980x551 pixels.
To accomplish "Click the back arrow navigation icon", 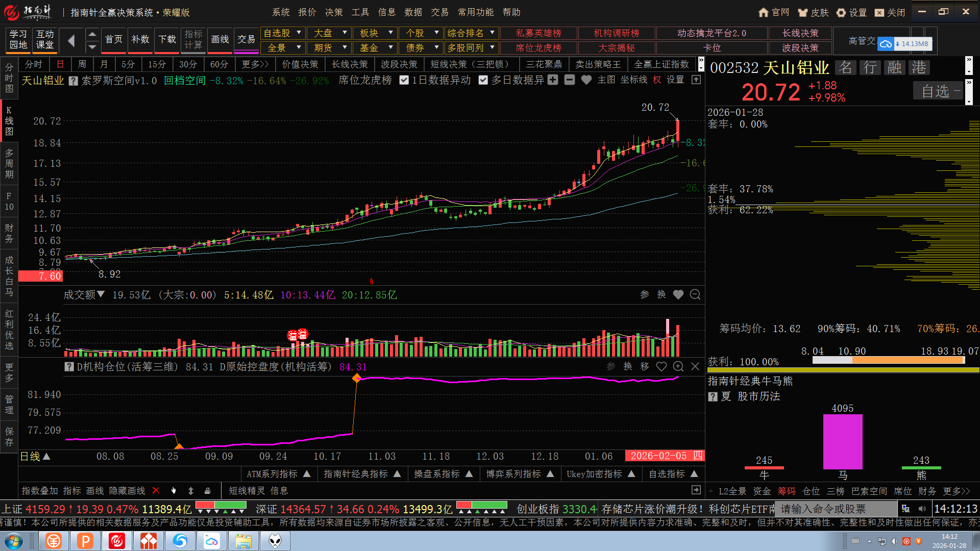I will point(71,40).
